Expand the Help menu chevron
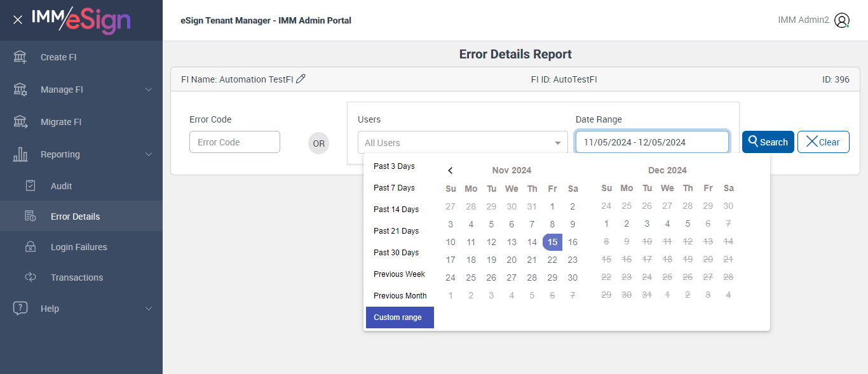 coord(149,309)
